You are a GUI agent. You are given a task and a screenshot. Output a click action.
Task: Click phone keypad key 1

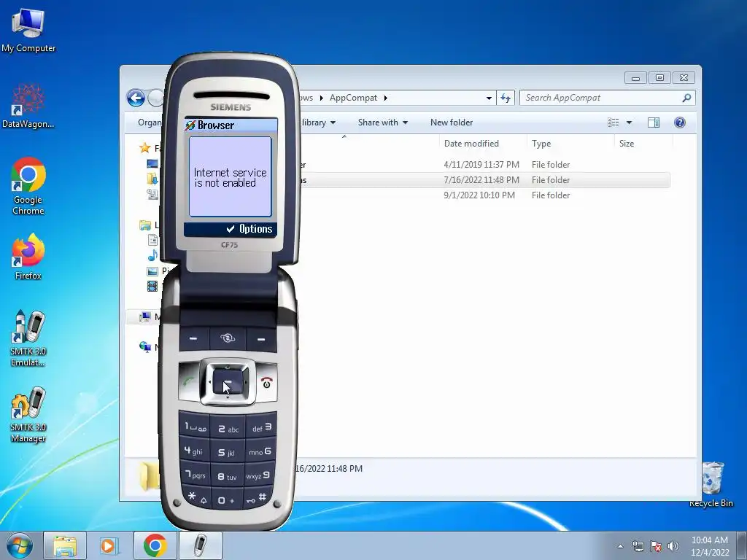[x=195, y=427]
